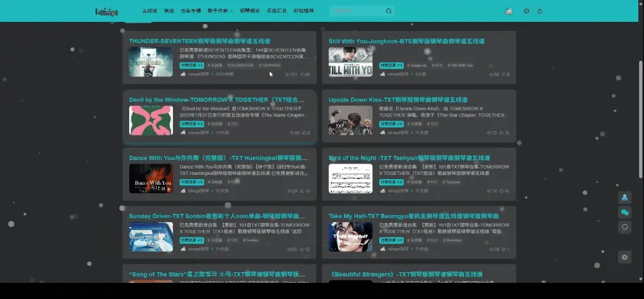Click the search magnifier icon
Image resolution: width=644 pixels, height=299 pixels.
click(x=388, y=11)
